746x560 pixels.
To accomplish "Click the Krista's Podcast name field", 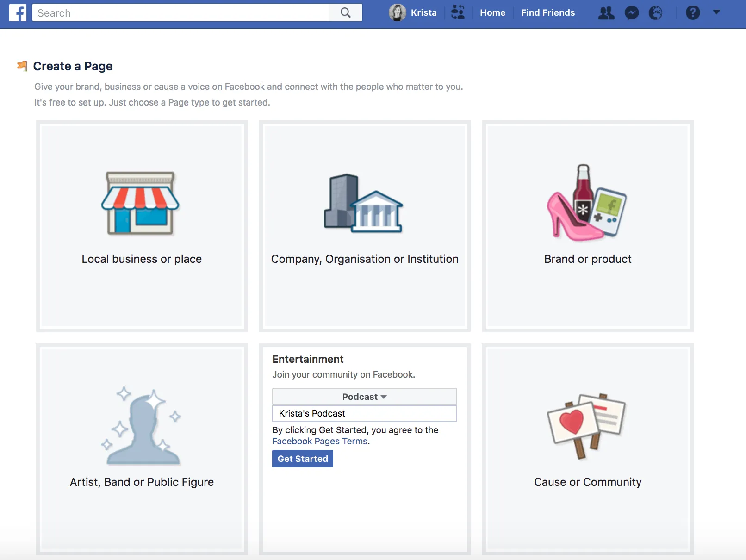I will click(x=365, y=414).
